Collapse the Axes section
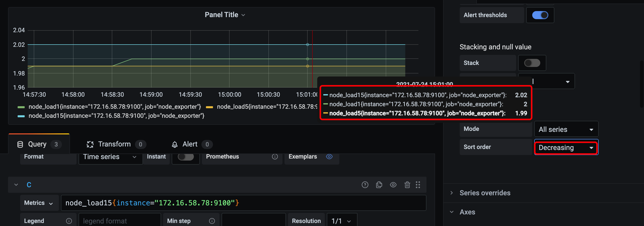This screenshot has width=644, height=226. [x=467, y=212]
